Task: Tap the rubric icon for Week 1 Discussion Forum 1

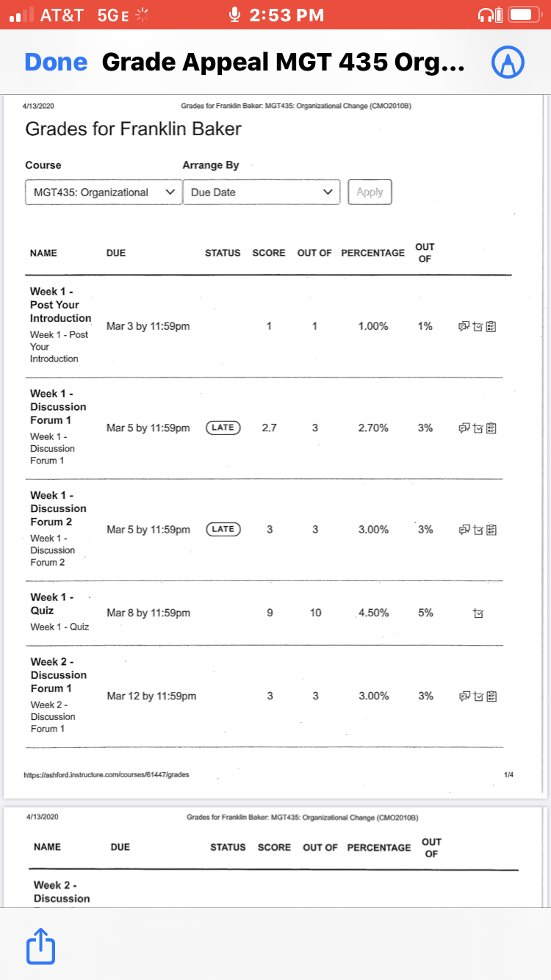Action: click(491, 428)
